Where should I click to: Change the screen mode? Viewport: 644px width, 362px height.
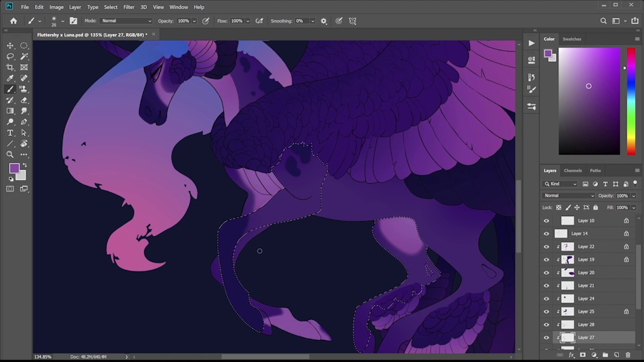coord(24,189)
